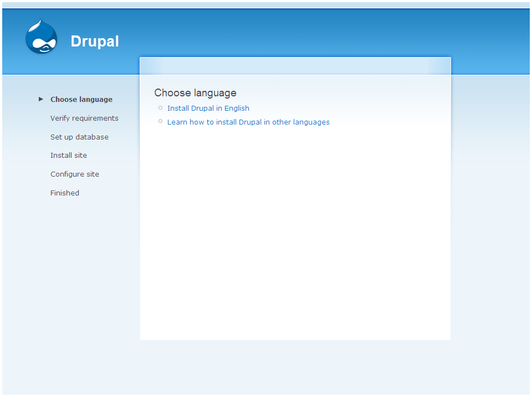Viewport: 532px width, 397px height.
Task: Click the Choose language page heading
Action: coord(196,93)
